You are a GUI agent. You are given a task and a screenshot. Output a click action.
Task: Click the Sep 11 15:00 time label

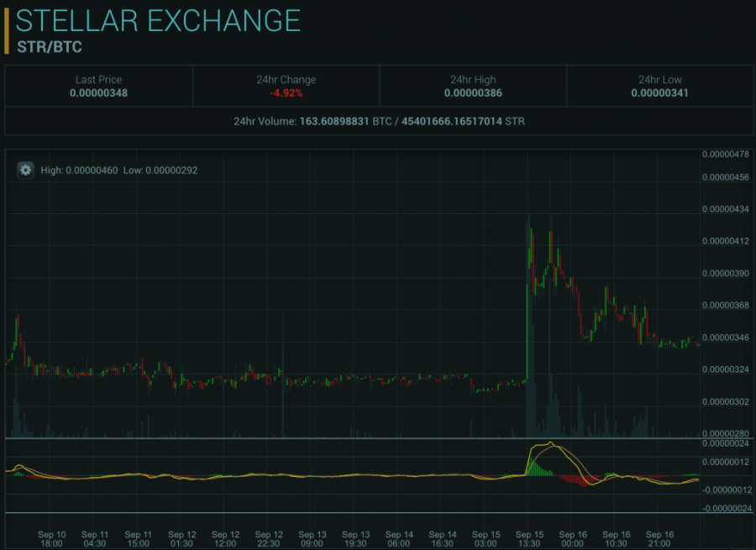click(x=139, y=539)
